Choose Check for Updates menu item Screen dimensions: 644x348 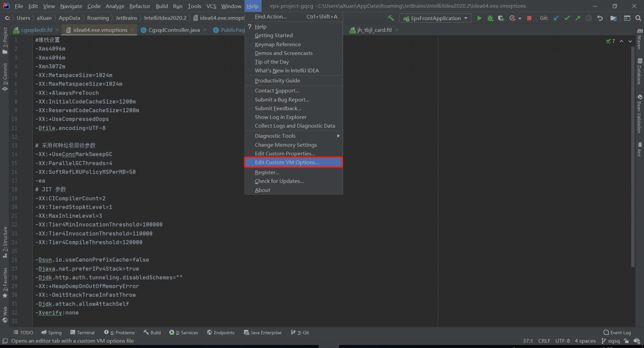[x=294, y=181]
